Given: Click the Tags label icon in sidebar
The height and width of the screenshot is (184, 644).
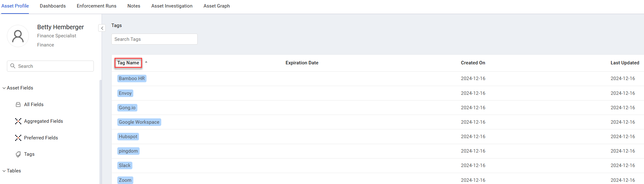Looking at the screenshot, I should click(x=18, y=154).
